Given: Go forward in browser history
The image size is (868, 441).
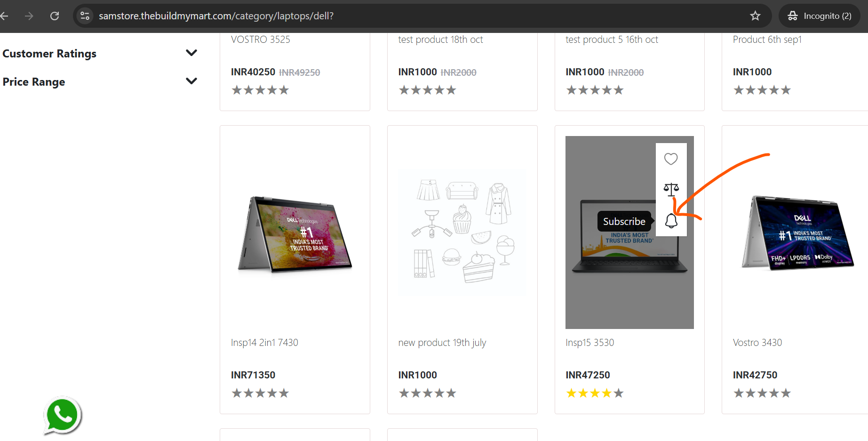Looking at the screenshot, I should coord(29,16).
